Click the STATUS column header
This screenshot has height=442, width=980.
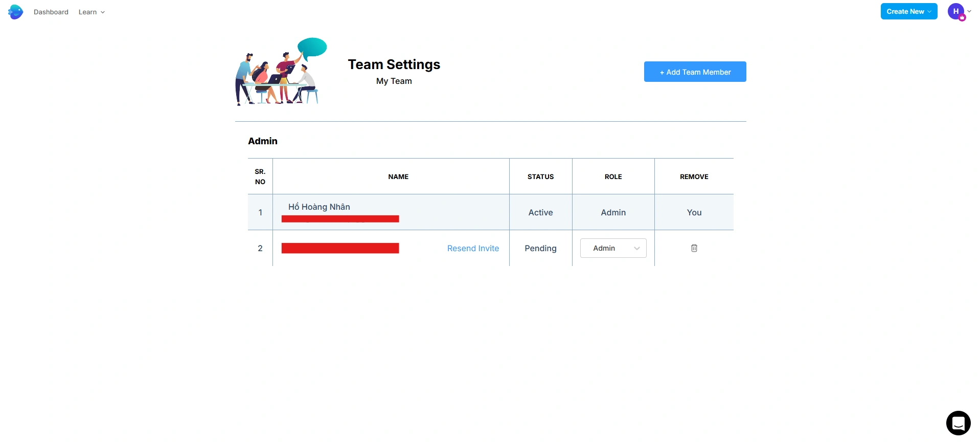pos(541,176)
